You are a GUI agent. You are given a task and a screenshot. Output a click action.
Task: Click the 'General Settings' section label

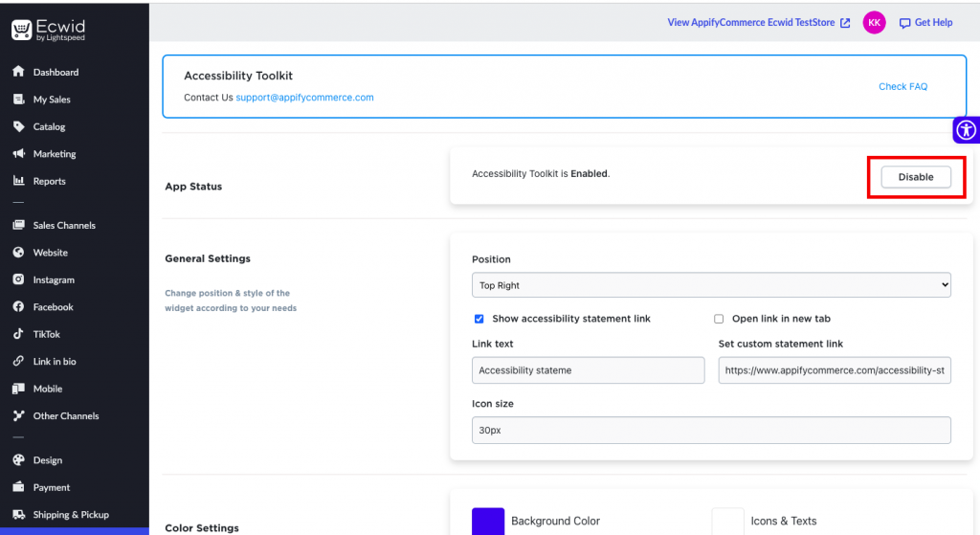208,258
